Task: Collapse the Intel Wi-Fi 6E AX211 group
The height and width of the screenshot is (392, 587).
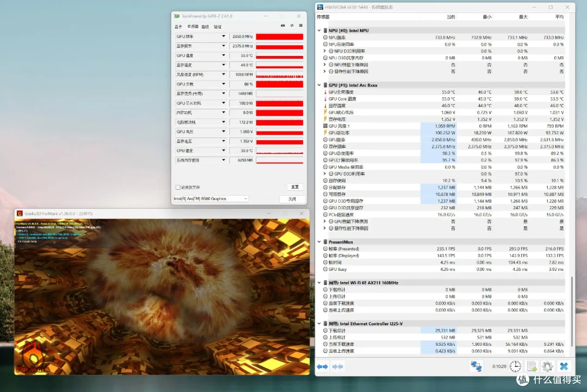Action: coord(319,283)
